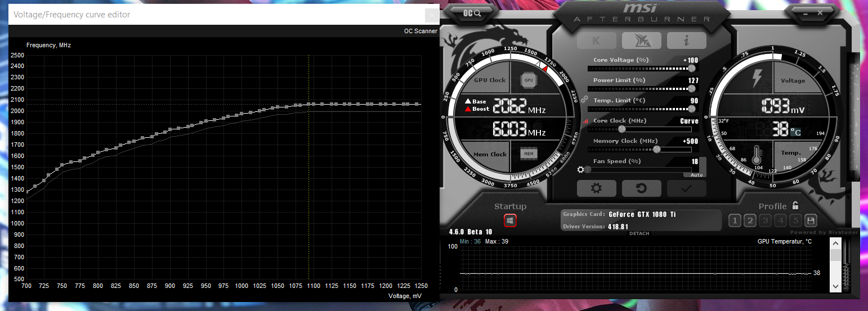Click the Voltage, mV axis label
The image size is (868, 311).
click(405, 296)
